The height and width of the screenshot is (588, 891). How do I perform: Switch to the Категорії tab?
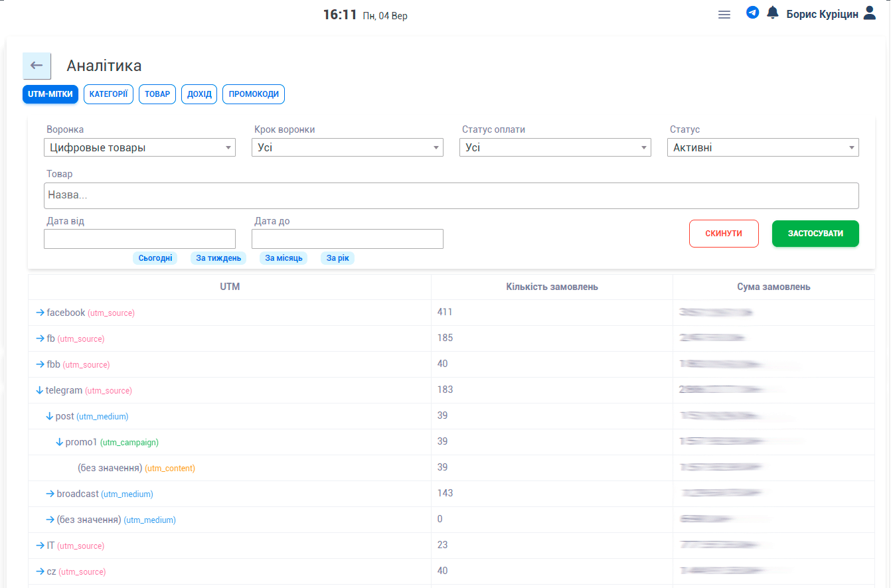(108, 94)
